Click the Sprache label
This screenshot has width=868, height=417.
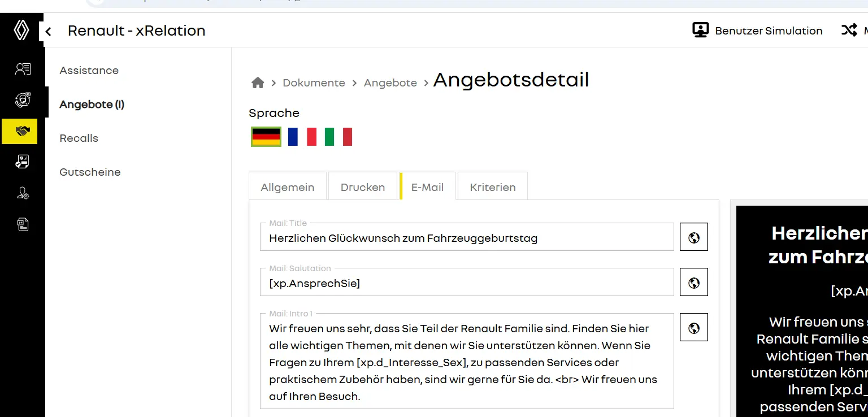tap(274, 113)
